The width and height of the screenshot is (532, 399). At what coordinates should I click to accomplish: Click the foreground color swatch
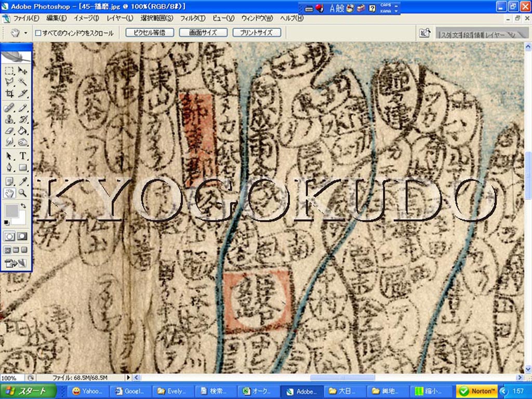pyautogui.click(x=11, y=210)
